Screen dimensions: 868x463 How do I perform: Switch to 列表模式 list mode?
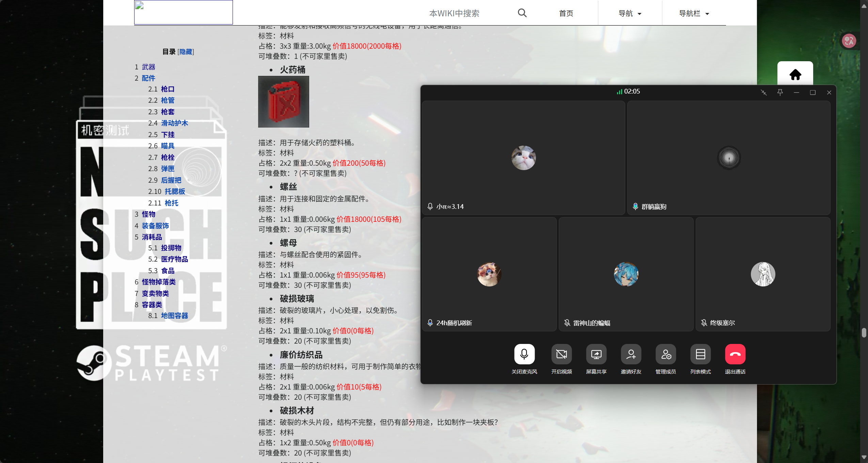(x=700, y=354)
